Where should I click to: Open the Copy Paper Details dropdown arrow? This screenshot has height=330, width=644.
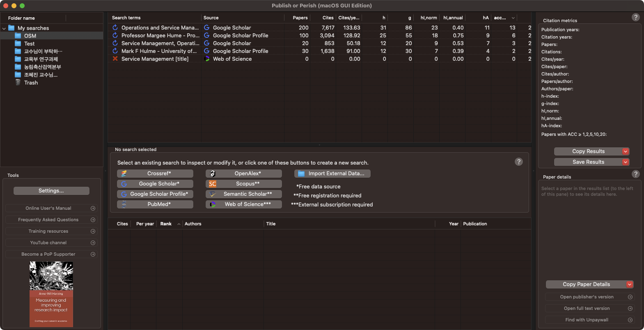(x=630, y=284)
